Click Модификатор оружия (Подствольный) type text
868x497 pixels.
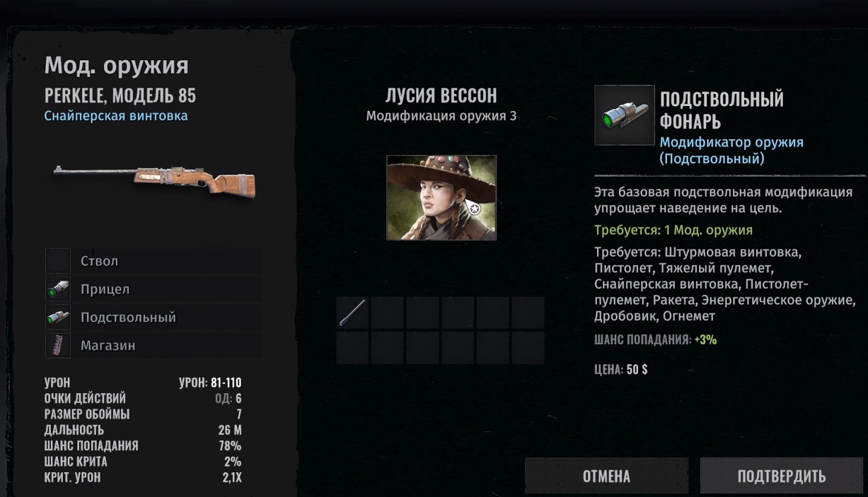(731, 151)
